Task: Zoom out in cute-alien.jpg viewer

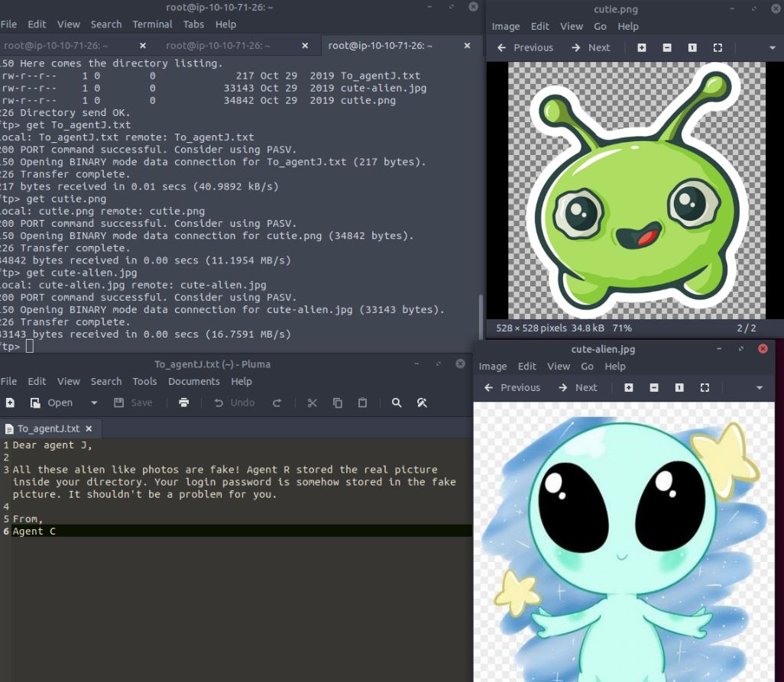Action: (654, 387)
